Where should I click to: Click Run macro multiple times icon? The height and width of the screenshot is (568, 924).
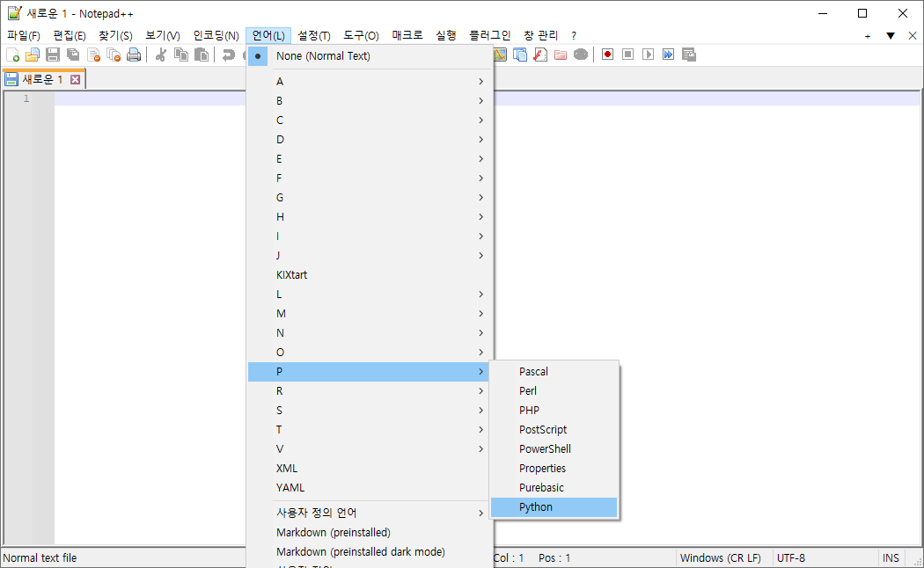coord(668,55)
